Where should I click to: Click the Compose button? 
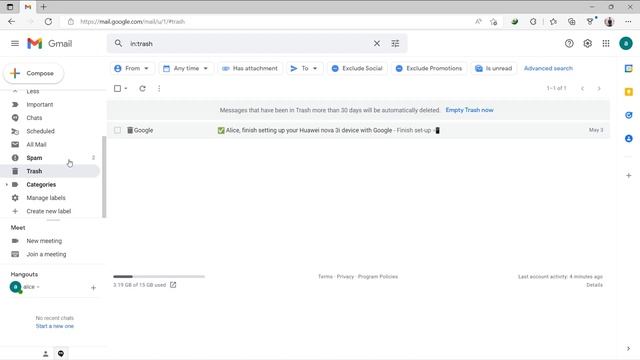click(33, 73)
